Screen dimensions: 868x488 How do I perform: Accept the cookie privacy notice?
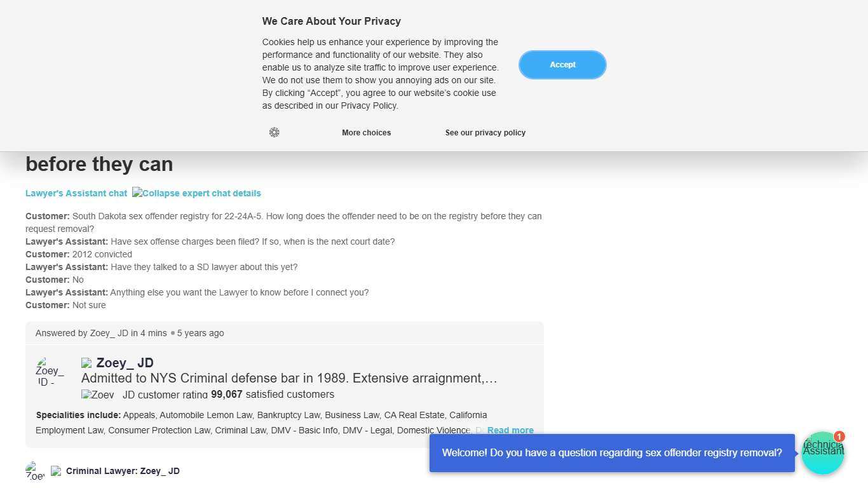562,65
